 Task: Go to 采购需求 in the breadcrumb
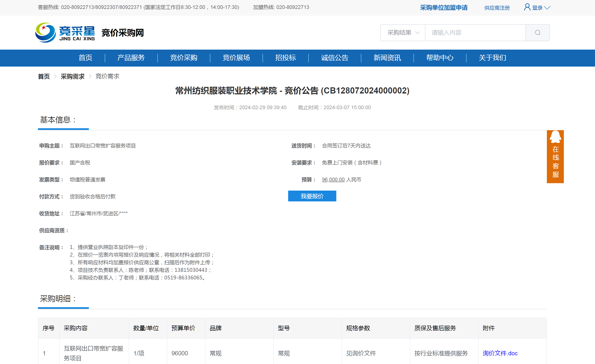tap(73, 77)
